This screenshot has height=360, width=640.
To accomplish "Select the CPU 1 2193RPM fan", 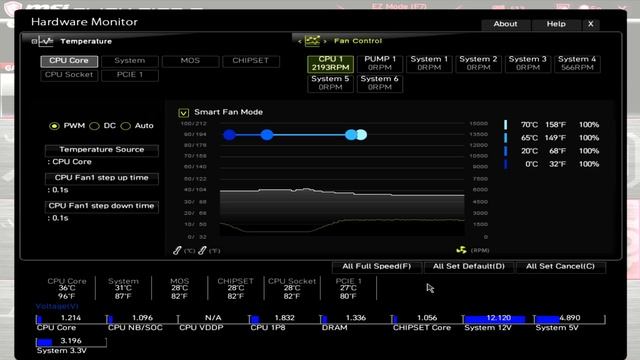I will click(330, 64).
